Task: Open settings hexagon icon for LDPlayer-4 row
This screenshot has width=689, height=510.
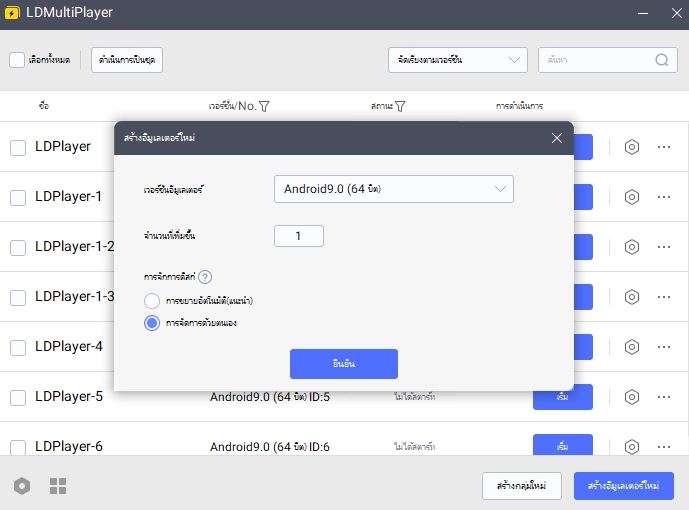Action: point(631,347)
